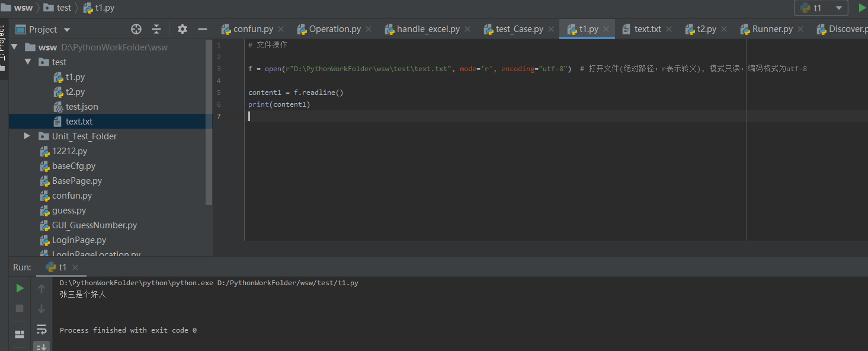Image resolution: width=868 pixels, height=351 pixels.
Task: Toggle scroll to end in console
Action: click(x=41, y=346)
